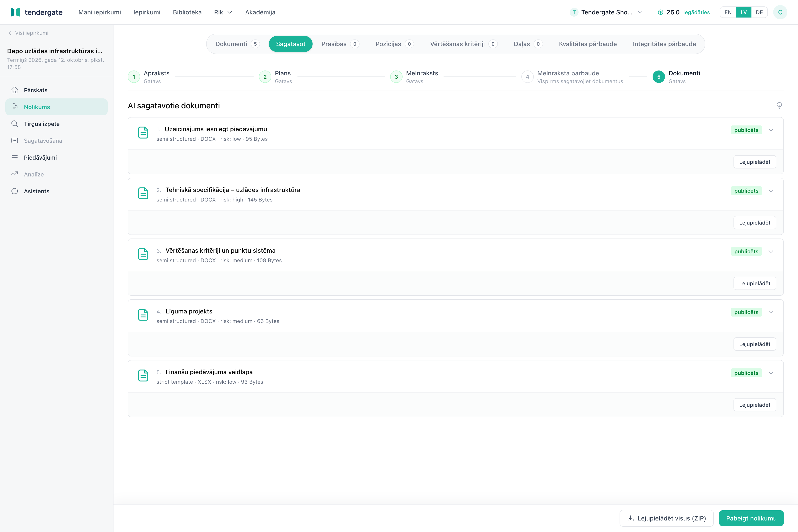The width and height of the screenshot is (798, 532).
Task: Click the Tehniskā specifikācija document icon
Action: tap(143, 193)
